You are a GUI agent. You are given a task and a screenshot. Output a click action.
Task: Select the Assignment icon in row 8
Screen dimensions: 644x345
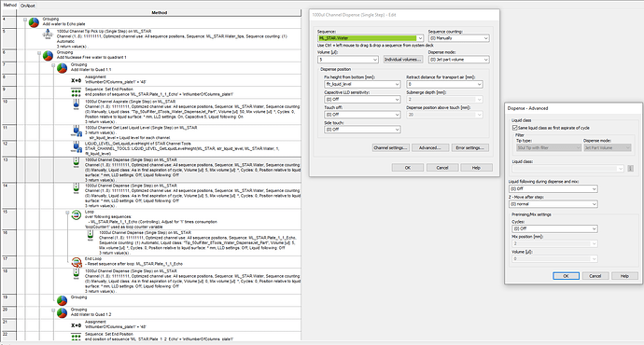(76, 80)
